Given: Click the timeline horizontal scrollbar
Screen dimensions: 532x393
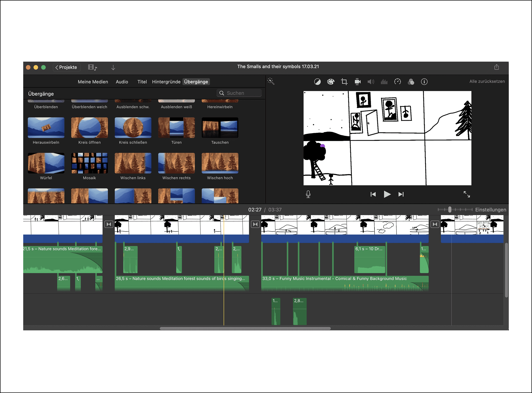Looking at the screenshot, I should 245,328.
